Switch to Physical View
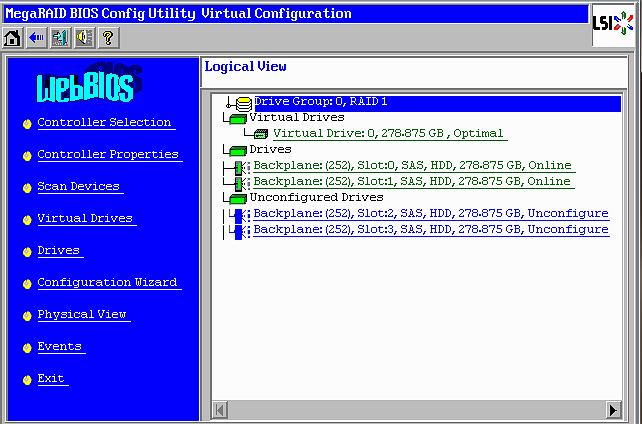Image resolution: width=642 pixels, height=424 pixels. [x=82, y=314]
